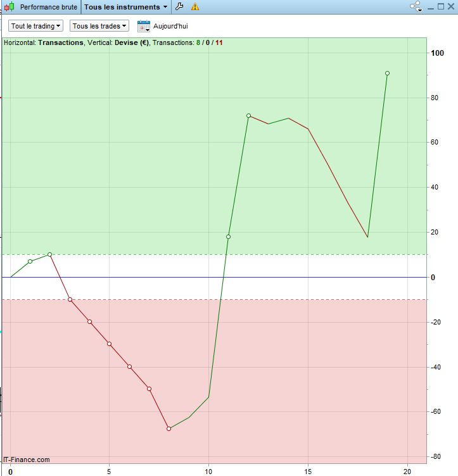The width and height of the screenshot is (458, 476).
Task: Click the '5' label on horizontal axis
Action: pyautogui.click(x=109, y=472)
